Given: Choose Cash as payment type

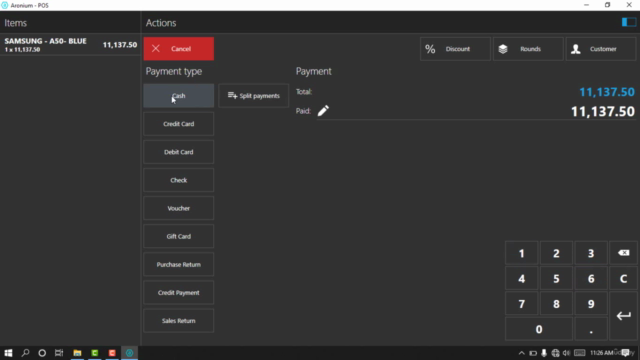Looking at the screenshot, I should pyautogui.click(x=178, y=96).
